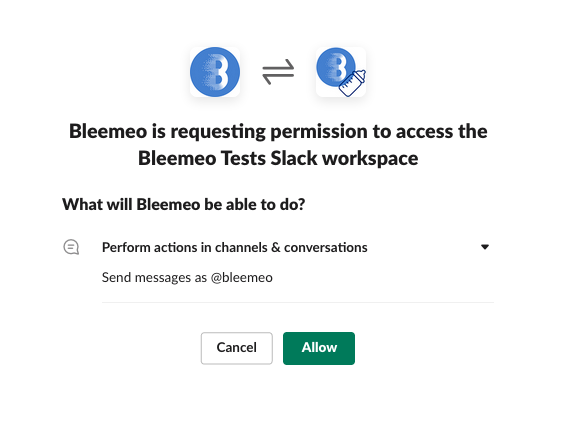
Task: Click the word 'Bleemeo' starting the title
Action: point(108,131)
